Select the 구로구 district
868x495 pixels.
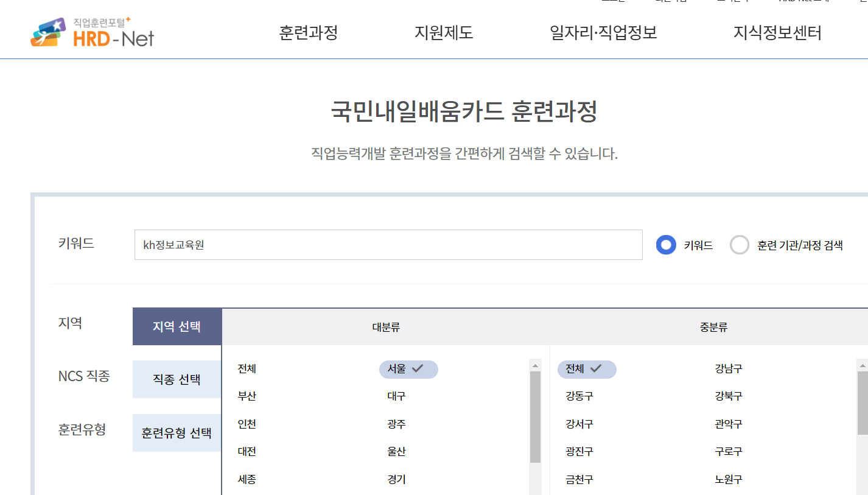click(729, 452)
